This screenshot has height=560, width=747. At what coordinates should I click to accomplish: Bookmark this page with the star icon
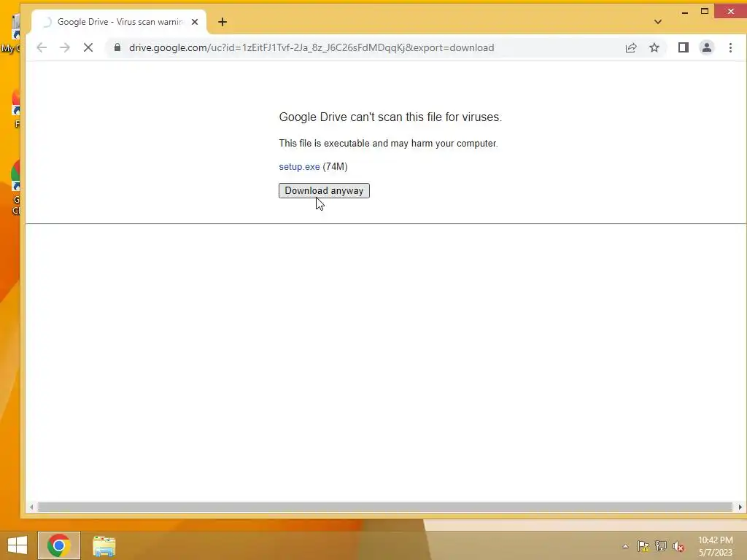654,47
